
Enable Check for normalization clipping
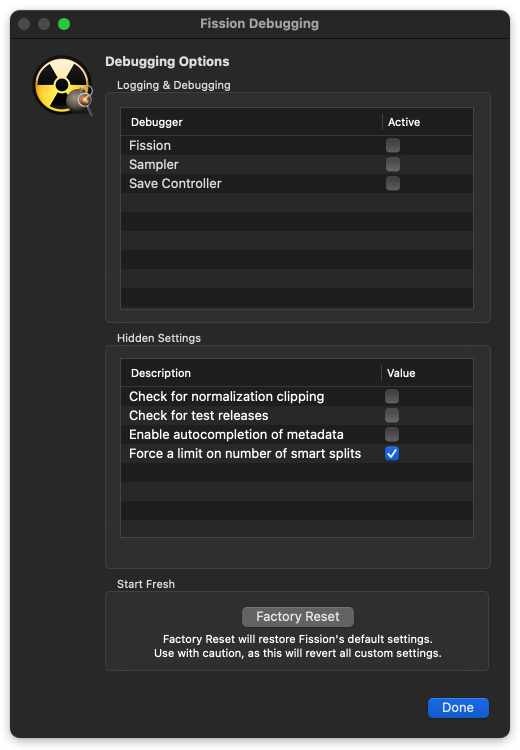[392, 397]
